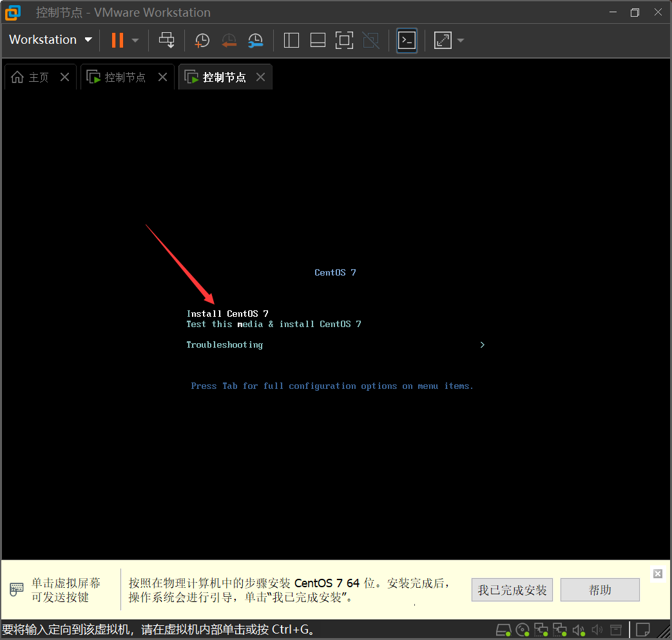
Task: Enter full screen mode
Action: pos(344,41)
